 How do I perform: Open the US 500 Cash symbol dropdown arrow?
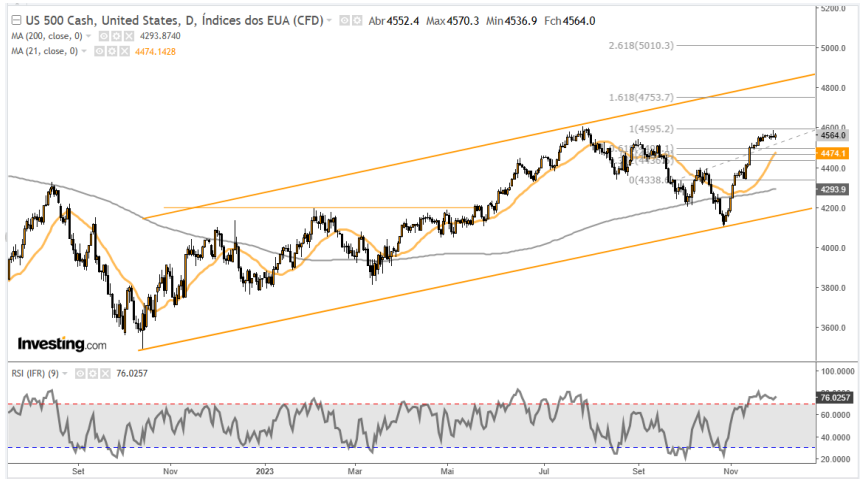coord(331,20)
